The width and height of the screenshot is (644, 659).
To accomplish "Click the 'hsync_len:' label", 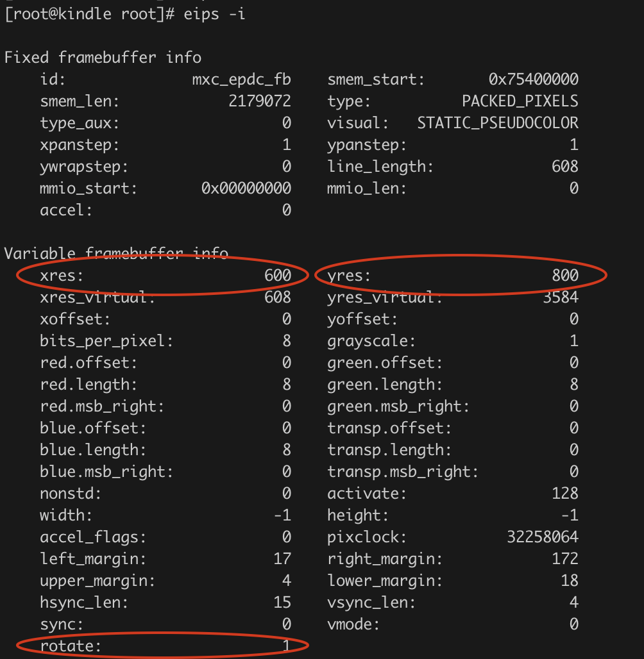I will tap(84, 603).
